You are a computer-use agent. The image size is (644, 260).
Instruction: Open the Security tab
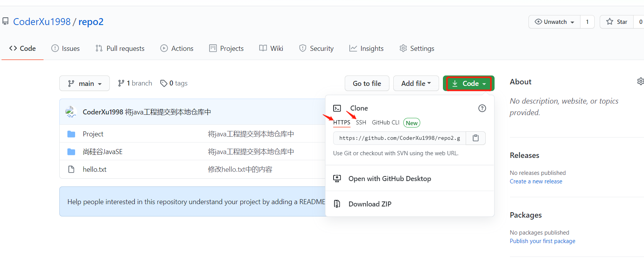[x=316, y=48]
